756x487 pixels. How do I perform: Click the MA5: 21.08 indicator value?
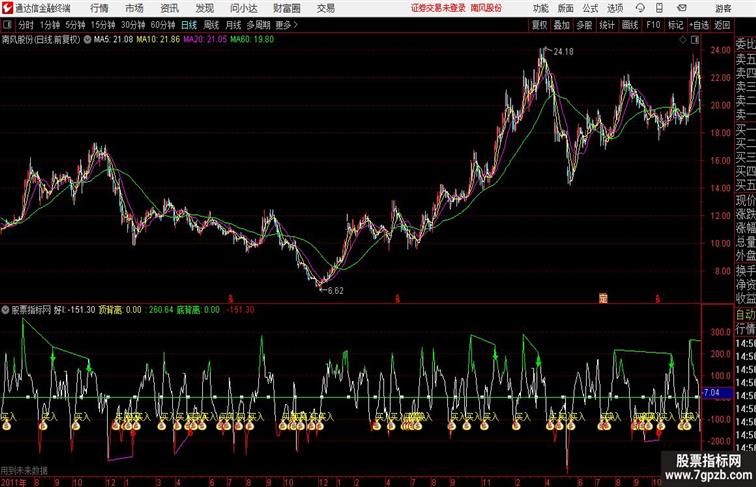coord(113,40)
